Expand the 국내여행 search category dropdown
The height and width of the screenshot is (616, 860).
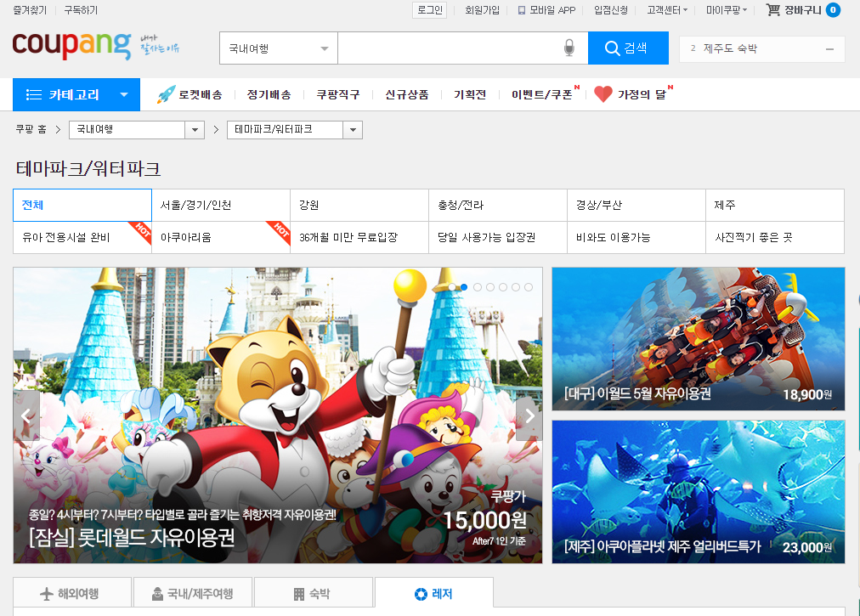point(279,48)
